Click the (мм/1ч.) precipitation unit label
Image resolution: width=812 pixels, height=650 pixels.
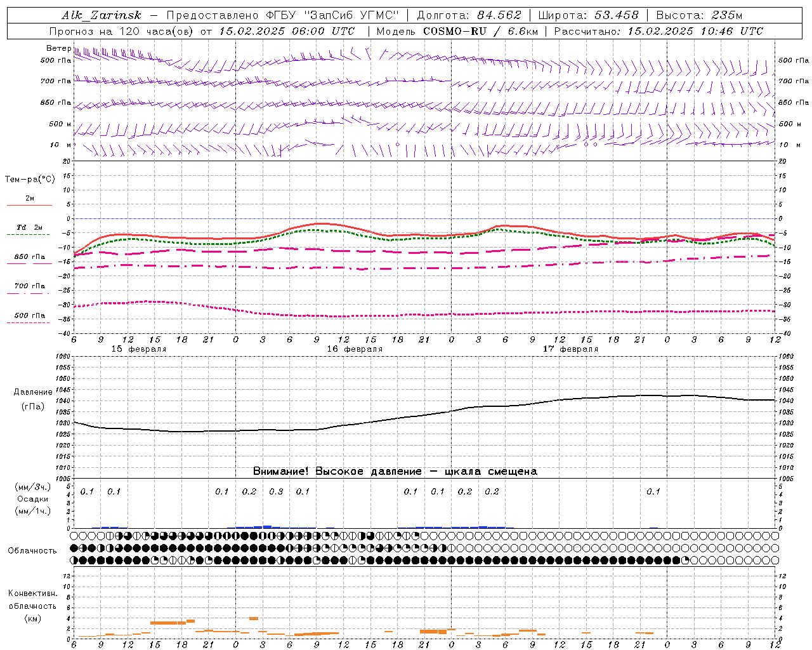coord(33,511)
